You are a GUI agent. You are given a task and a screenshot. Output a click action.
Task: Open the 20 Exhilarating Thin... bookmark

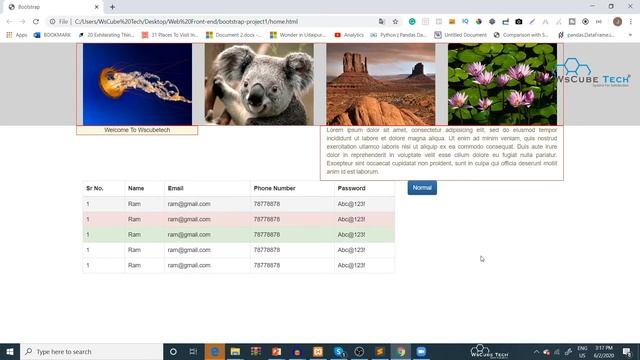(107, 35)
